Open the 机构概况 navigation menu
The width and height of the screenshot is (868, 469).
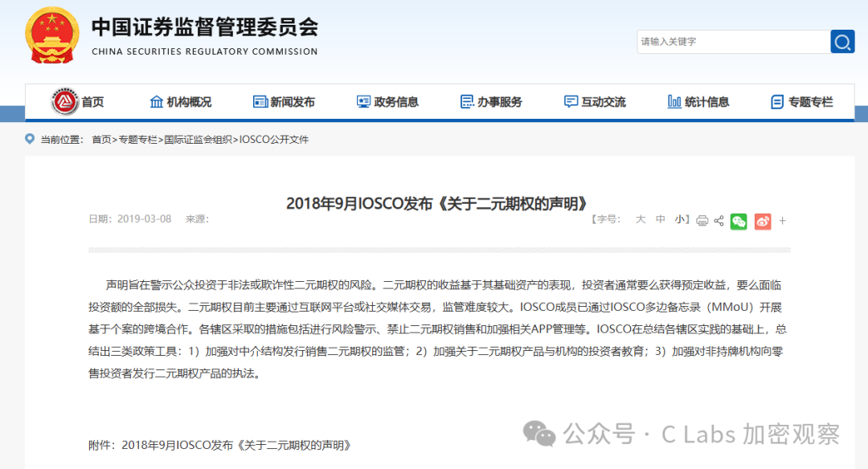click(181, 102)
